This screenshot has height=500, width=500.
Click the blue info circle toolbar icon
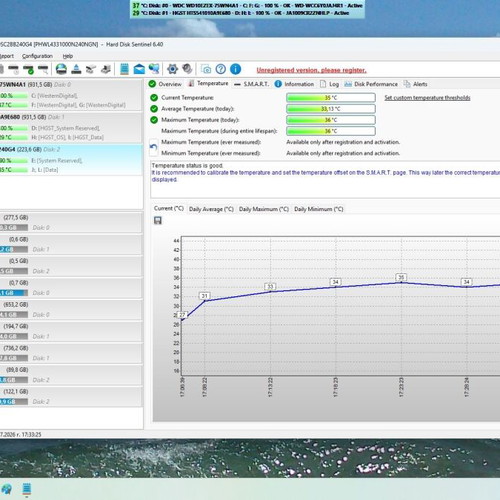(x=235, y=69)
